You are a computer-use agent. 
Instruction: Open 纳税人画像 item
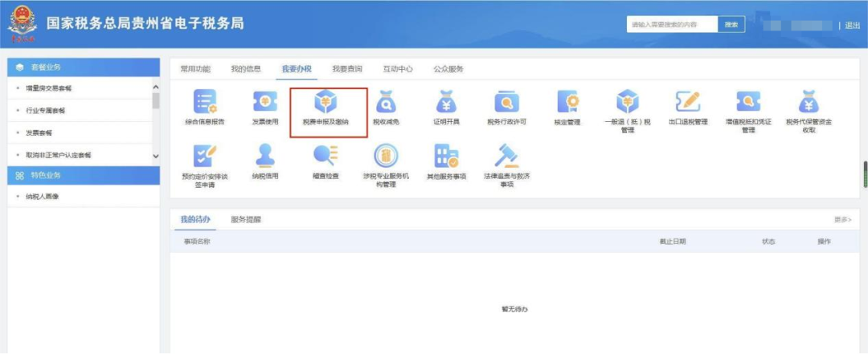[x=42, y=197]
